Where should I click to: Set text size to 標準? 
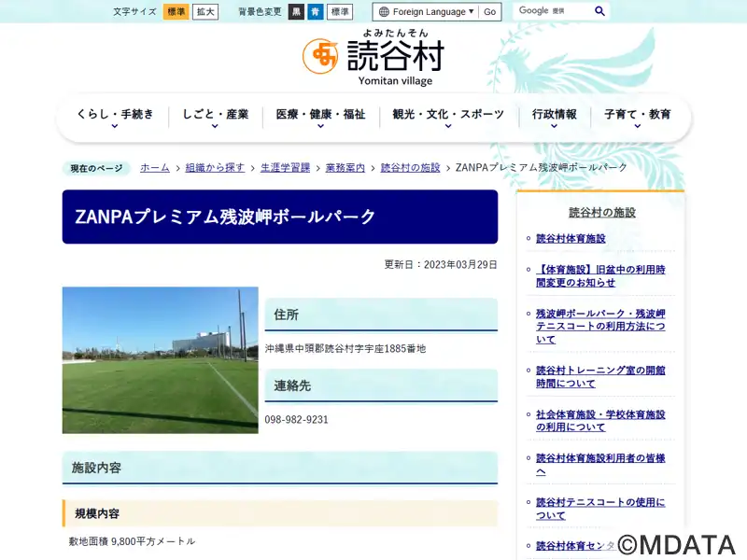point(176,12)
